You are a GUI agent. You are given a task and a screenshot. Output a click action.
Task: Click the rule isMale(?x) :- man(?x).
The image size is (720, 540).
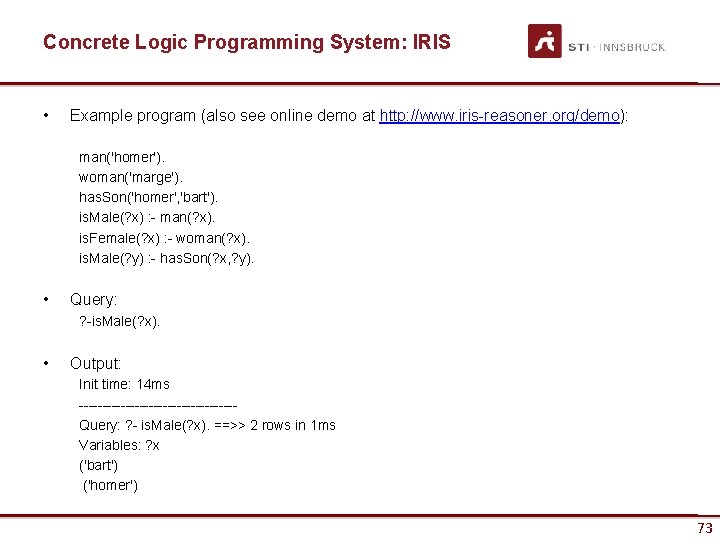click(146, 217)
